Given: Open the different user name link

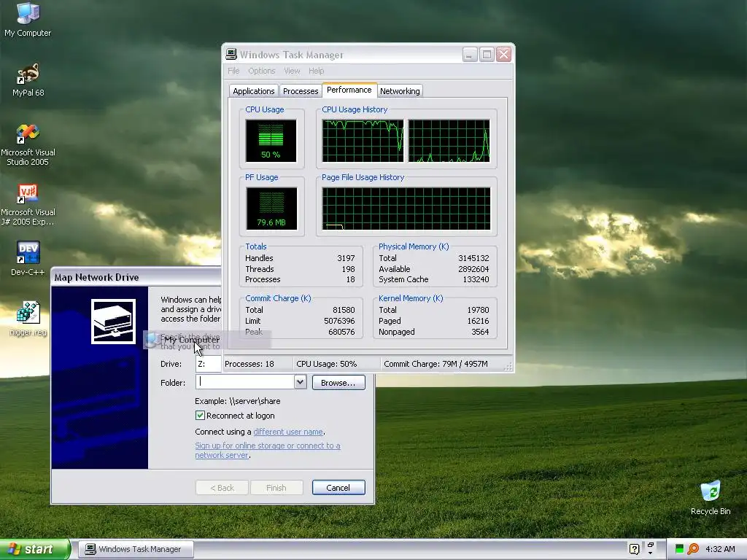Looking at the screenshot, I should tap(288, 432).
